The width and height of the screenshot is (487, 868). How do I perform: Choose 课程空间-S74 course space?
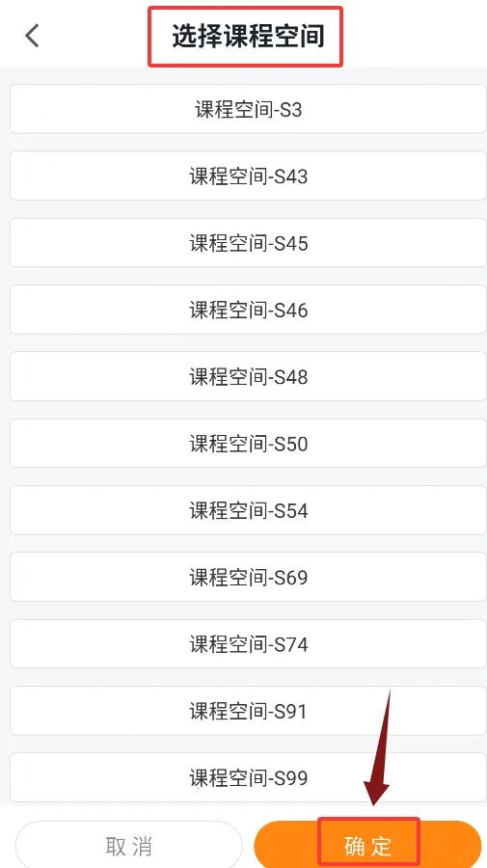tap(248, 644)
